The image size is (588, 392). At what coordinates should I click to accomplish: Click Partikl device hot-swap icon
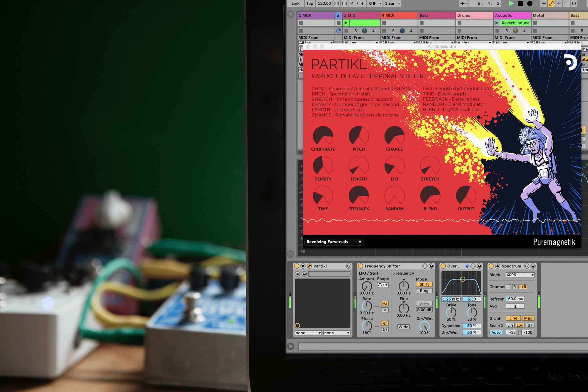tap(348, 266)
